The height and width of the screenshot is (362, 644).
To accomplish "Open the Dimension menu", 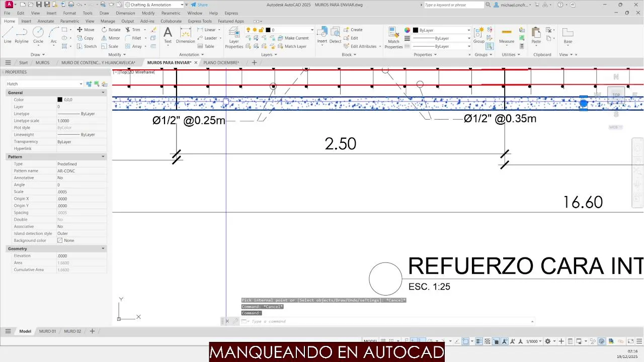I will coord(125,13).
